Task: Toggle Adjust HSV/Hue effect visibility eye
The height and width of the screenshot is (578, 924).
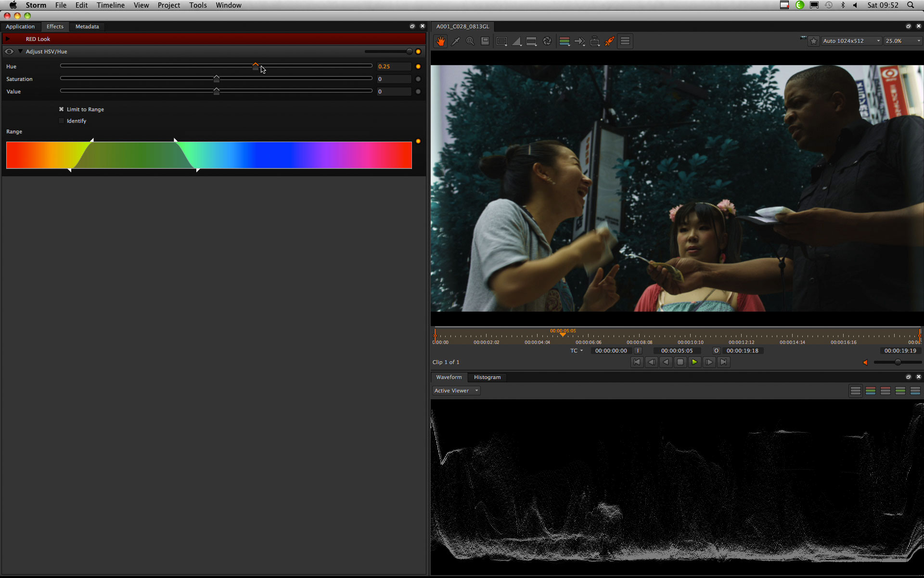Action: click(9, 52)
